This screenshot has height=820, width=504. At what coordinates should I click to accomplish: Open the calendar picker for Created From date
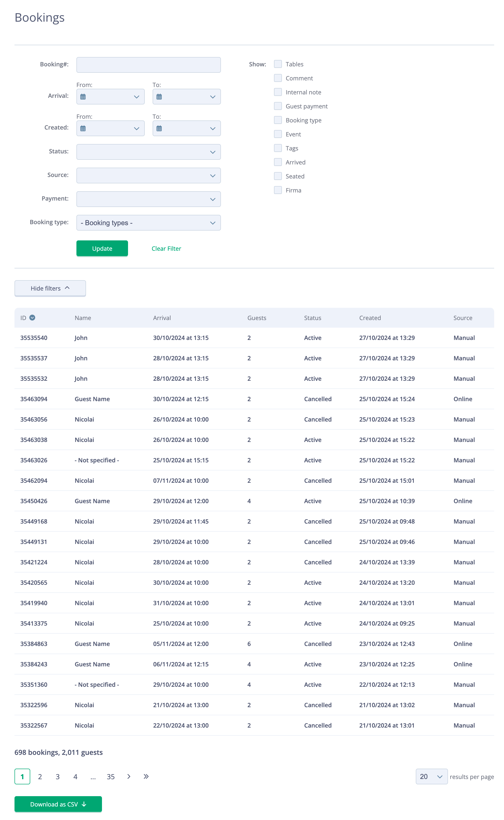(84, 128)
